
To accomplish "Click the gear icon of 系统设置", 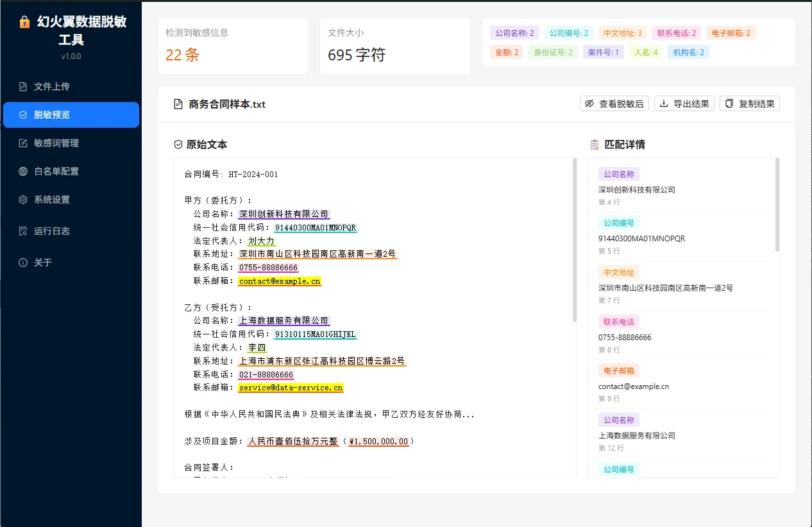I will coord(23,200).
